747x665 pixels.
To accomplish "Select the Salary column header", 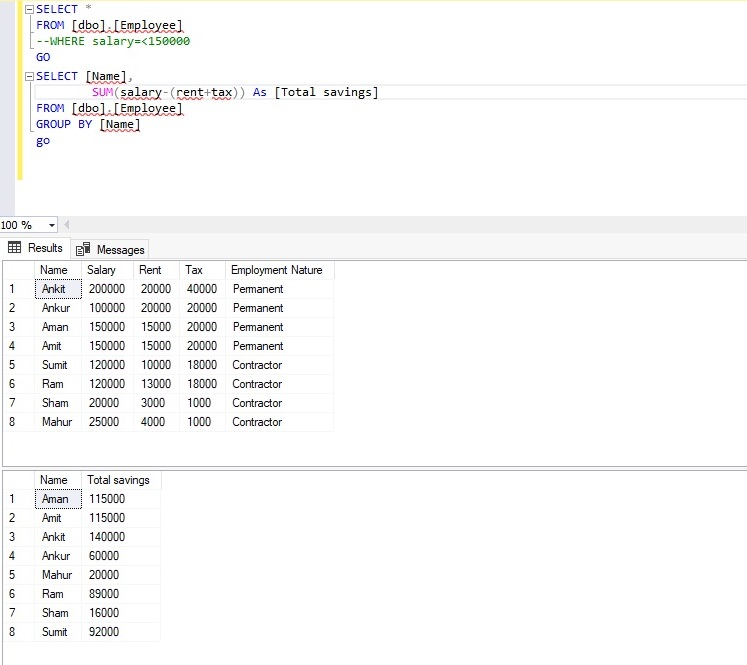I will tap(107, 270).
